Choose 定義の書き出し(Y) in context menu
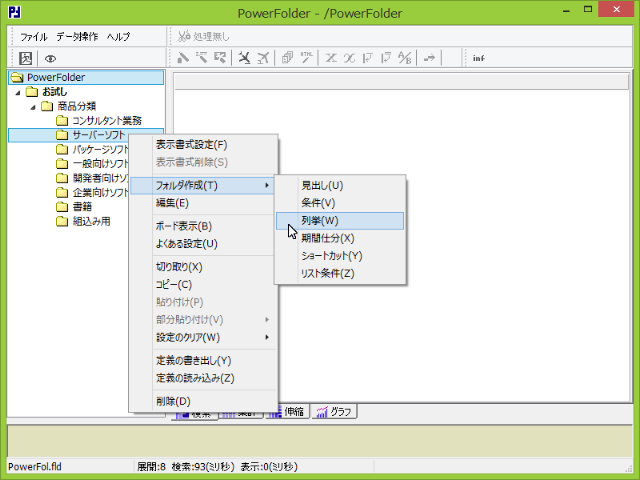 coord(203,361)
